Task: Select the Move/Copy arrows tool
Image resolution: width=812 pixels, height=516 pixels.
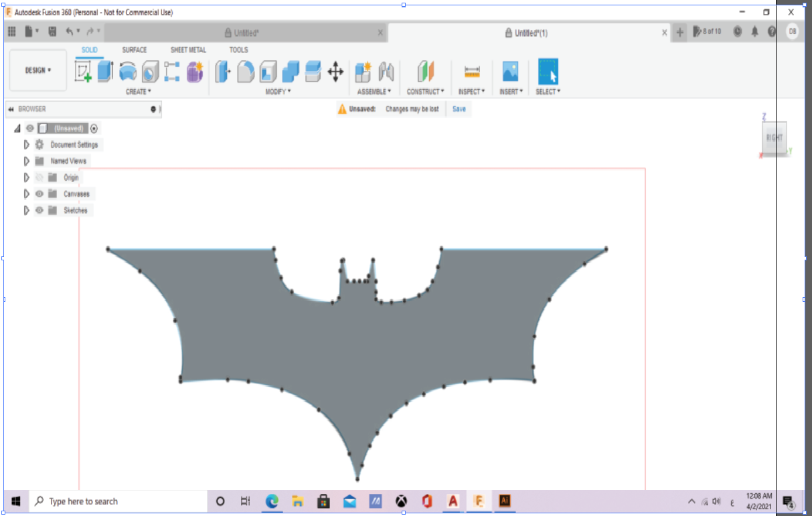Action: tap(335, 72)
